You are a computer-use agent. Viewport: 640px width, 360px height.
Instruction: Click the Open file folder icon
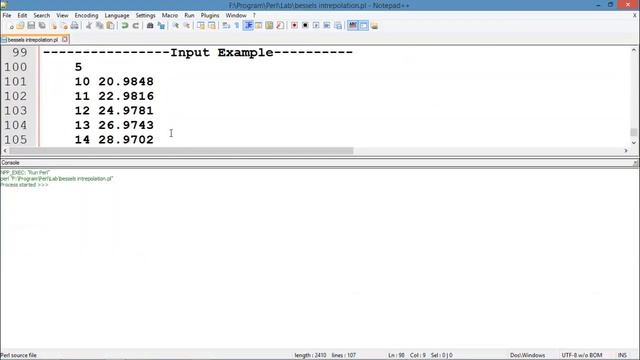pos(20,26)
